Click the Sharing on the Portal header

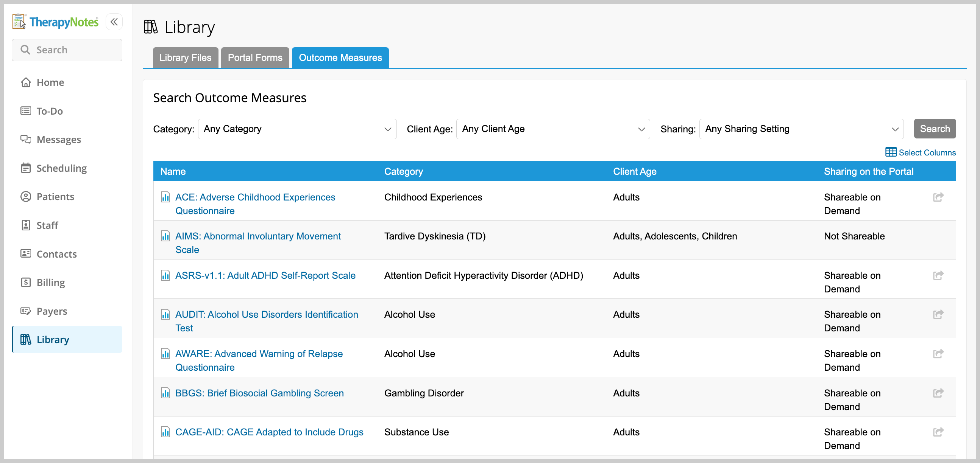coord(868,171)
